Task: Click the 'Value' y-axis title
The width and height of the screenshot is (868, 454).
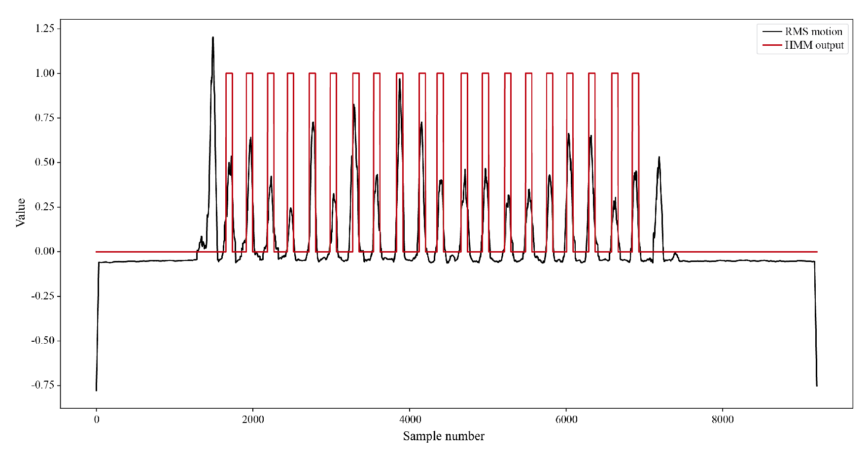Action: [x=21, y=213]
